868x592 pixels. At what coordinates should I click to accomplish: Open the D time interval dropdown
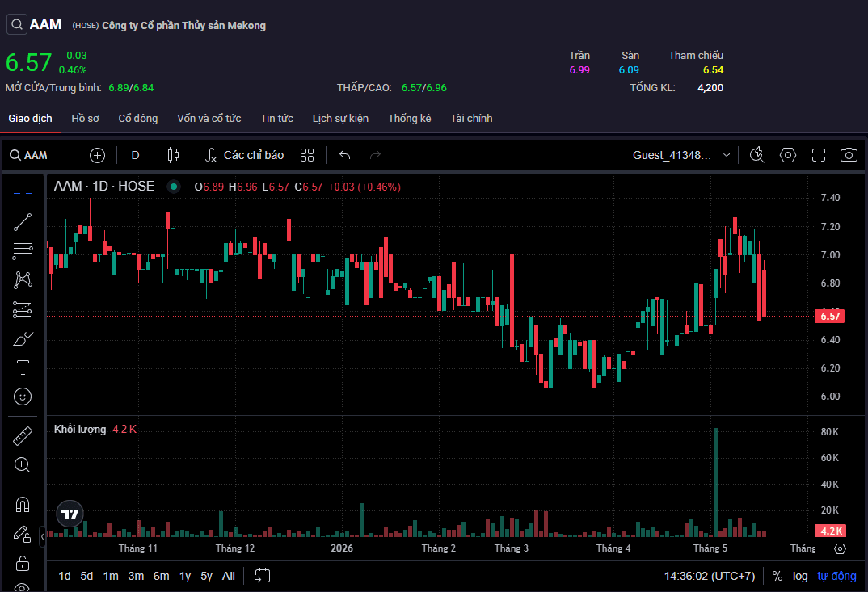coord(135,155)
